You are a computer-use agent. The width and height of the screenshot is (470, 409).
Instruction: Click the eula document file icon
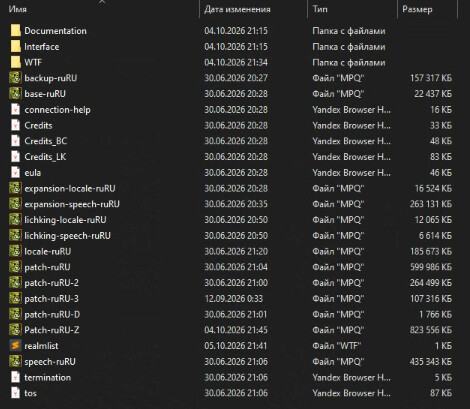15,173
